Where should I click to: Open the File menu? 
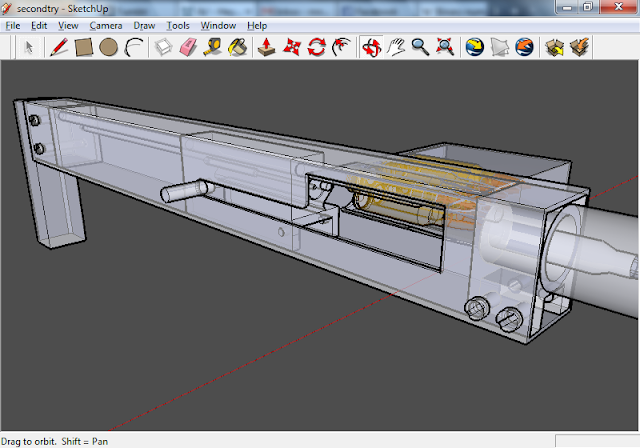(13, 26)
